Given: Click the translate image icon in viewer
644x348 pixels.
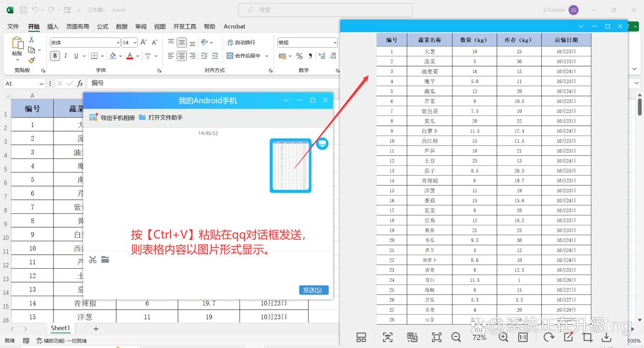Looking at the screenshot, I should (x=412, y=337).
